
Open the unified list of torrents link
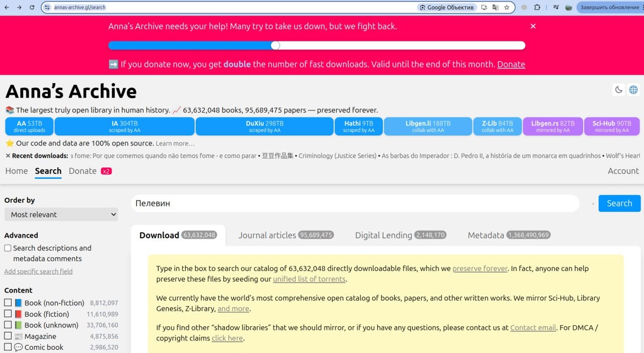(309, 280)
